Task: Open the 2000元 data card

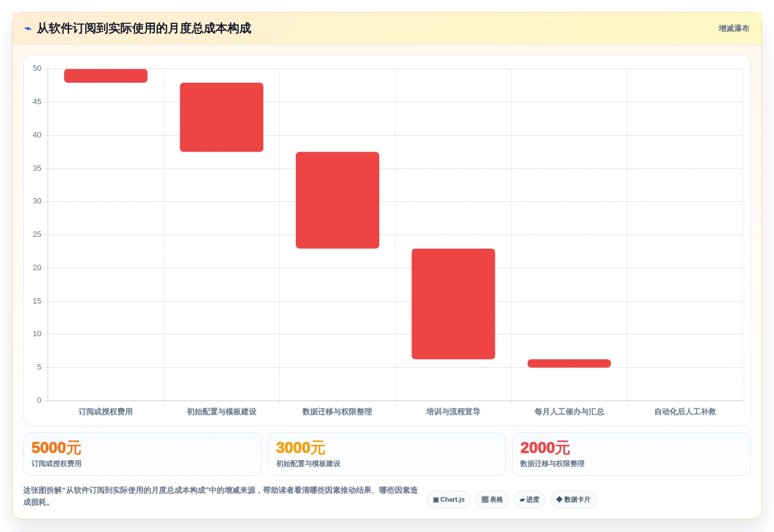Action: pos(631,454)
